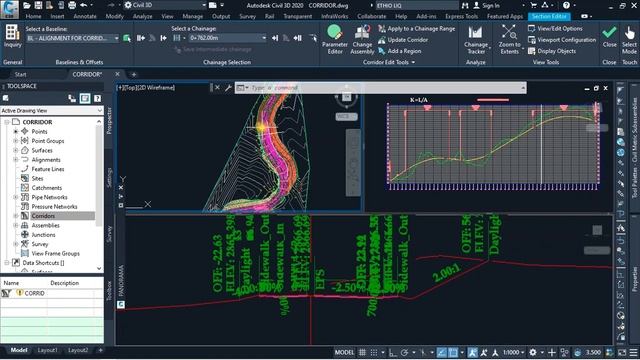This screenshot has height=360, width=640.
Task: Switch to the Layout1 tab
Action: 47,350
